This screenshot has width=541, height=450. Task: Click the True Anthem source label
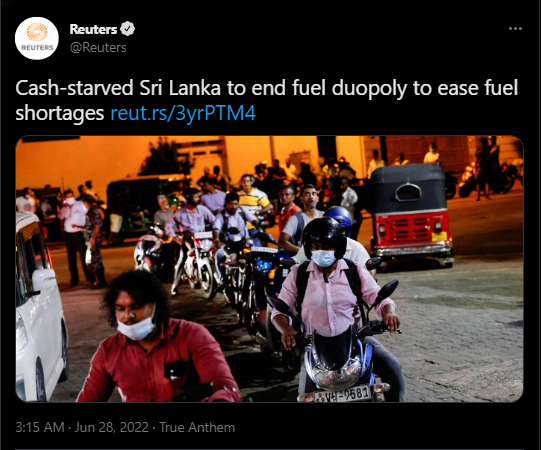[x=197, y=427]
